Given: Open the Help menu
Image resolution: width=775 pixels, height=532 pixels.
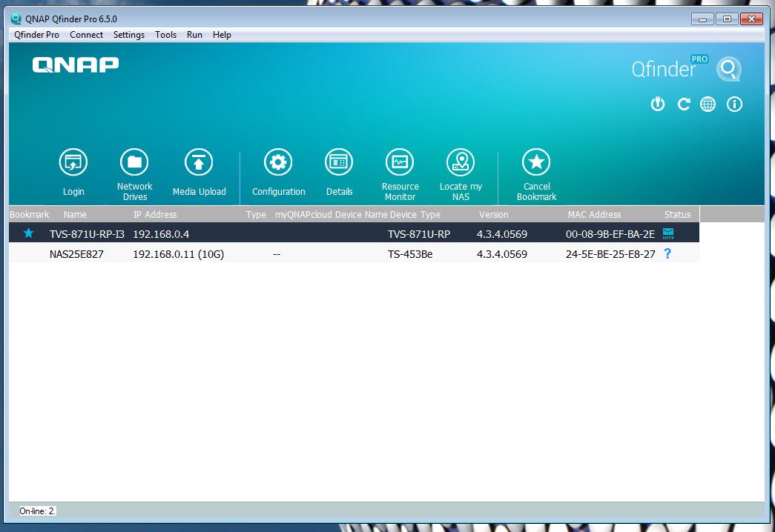Looking at the screenshot, I should point(222,35).
